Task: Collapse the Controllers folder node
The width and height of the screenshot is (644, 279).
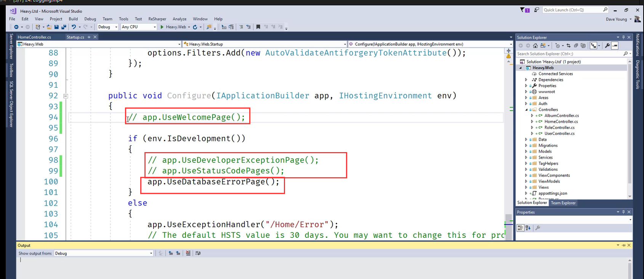Action: (x=526, y=110)
